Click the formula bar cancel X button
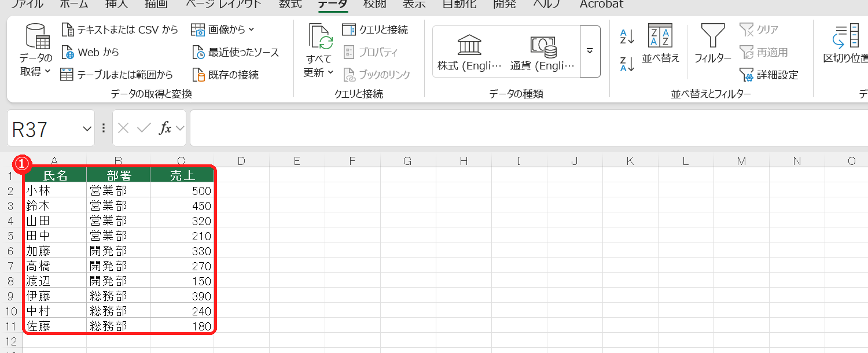This screenshot has width=868, height=353. click(x=123, y=128)
